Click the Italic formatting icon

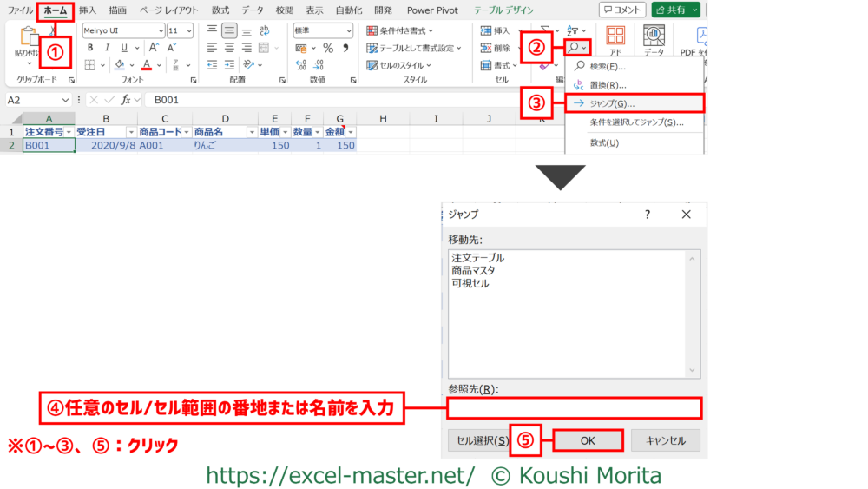tap(107, 48)
